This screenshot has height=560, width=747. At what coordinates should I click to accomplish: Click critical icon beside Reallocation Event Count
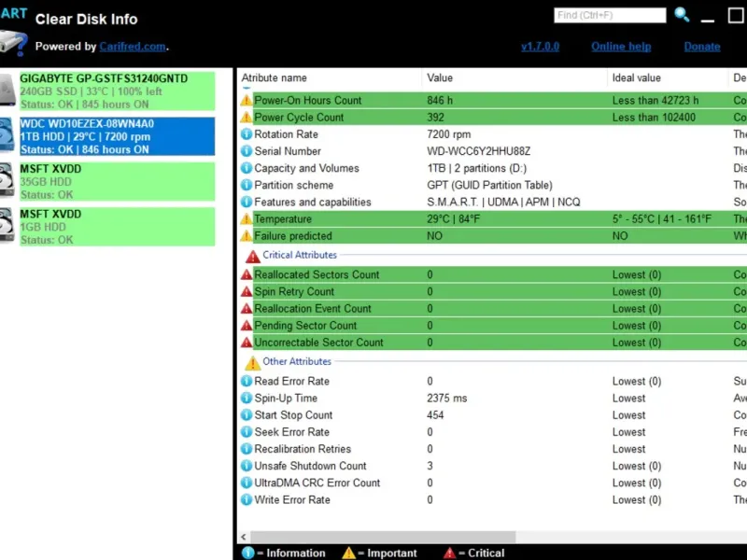[247, 309]
